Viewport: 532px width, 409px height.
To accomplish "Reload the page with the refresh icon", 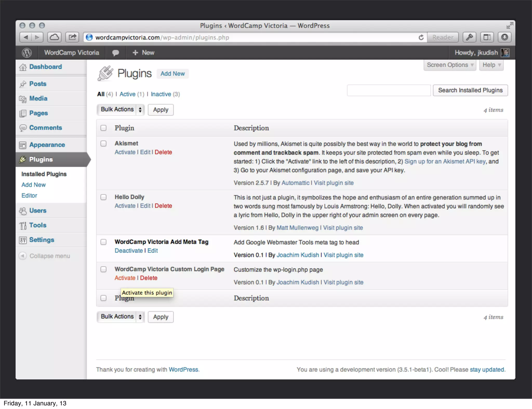I will click(x=421, y=37).
